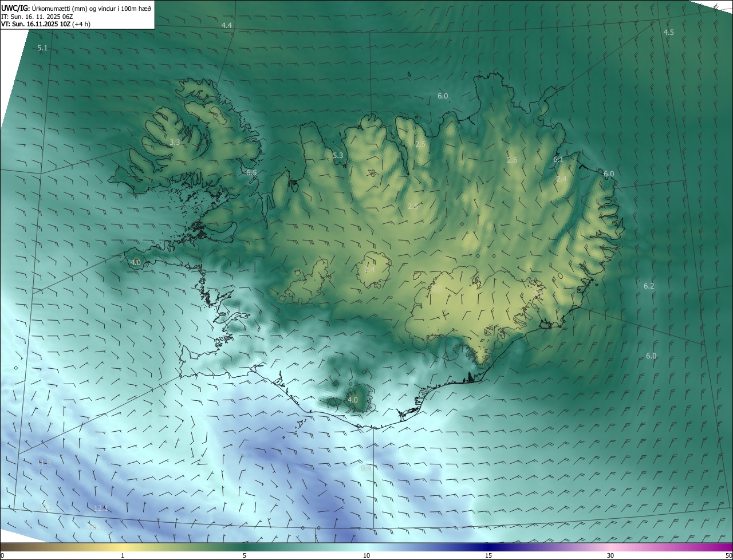
Task: Click the 4.5 value label
Action: (668, 33)
